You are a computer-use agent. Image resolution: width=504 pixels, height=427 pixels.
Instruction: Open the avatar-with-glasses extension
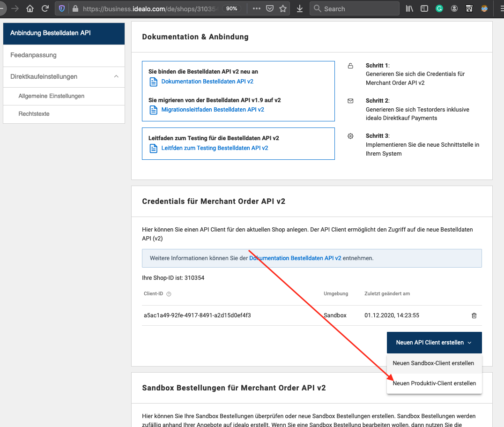484,9
